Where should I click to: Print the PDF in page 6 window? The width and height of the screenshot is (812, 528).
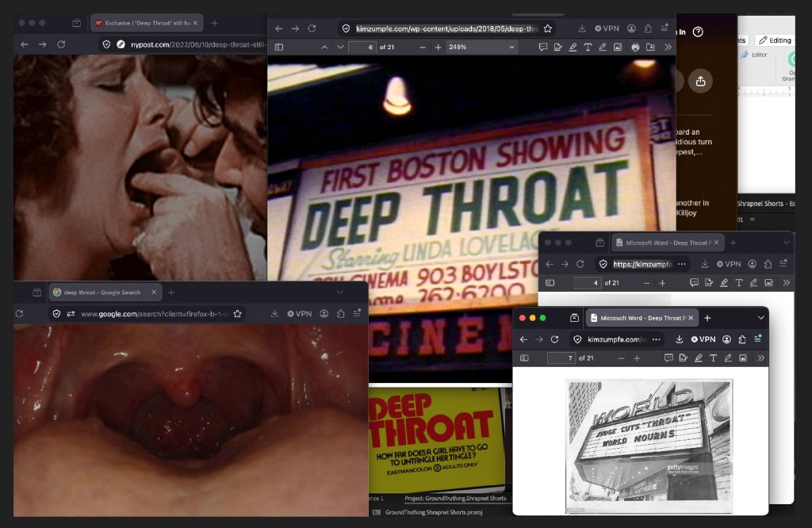[635, 47]
